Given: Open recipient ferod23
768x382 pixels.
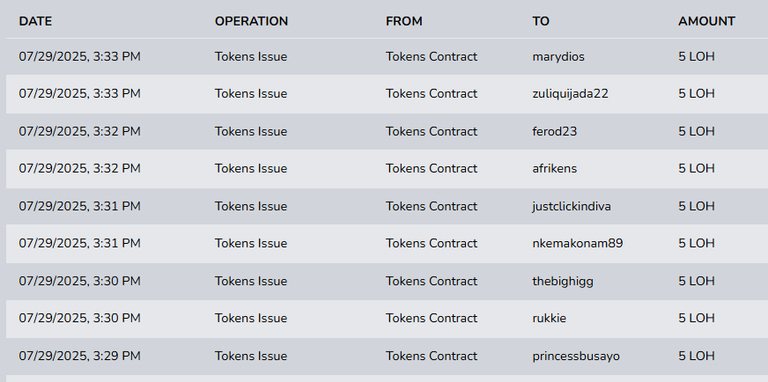Looking at the screenshot, I should [x=554, y=131].
